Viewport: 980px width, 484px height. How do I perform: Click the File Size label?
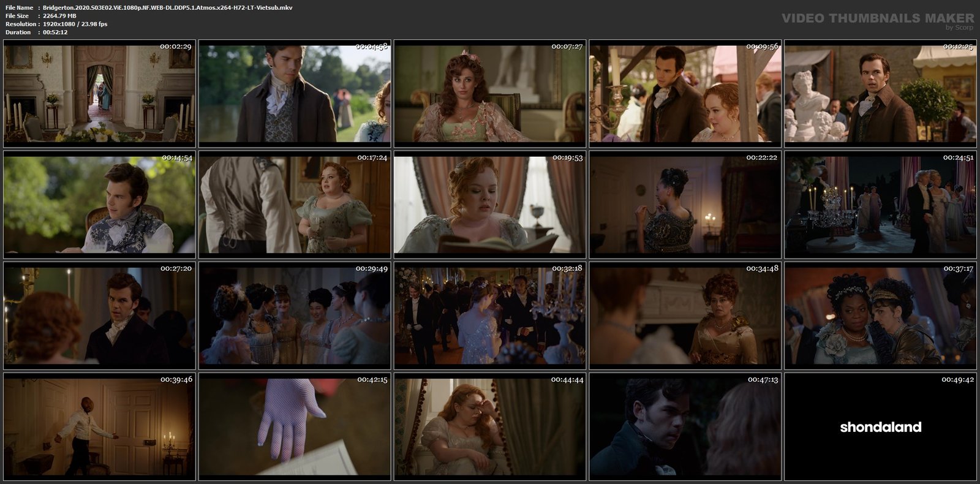click(17, 16)
